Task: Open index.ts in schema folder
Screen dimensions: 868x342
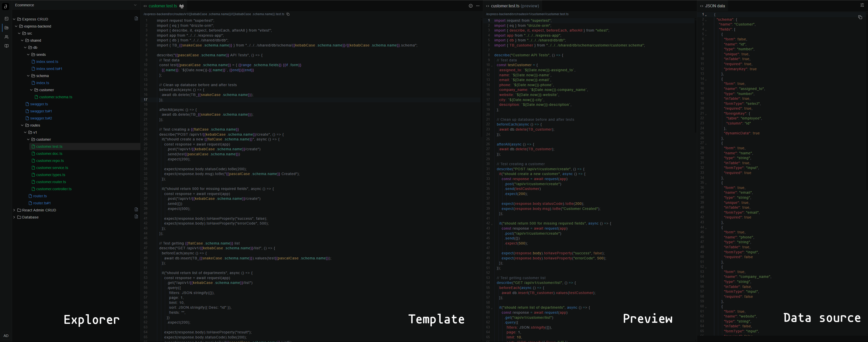Action: point(42,83)
